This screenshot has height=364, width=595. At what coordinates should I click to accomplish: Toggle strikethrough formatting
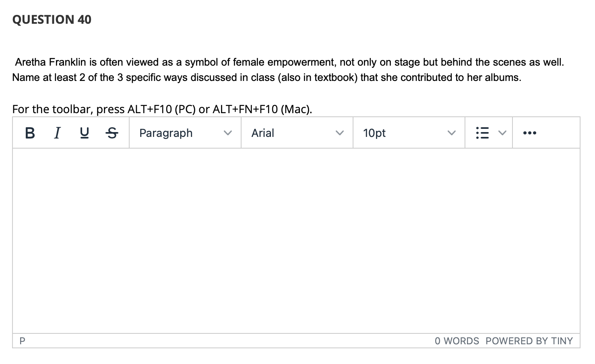point(112,133)
